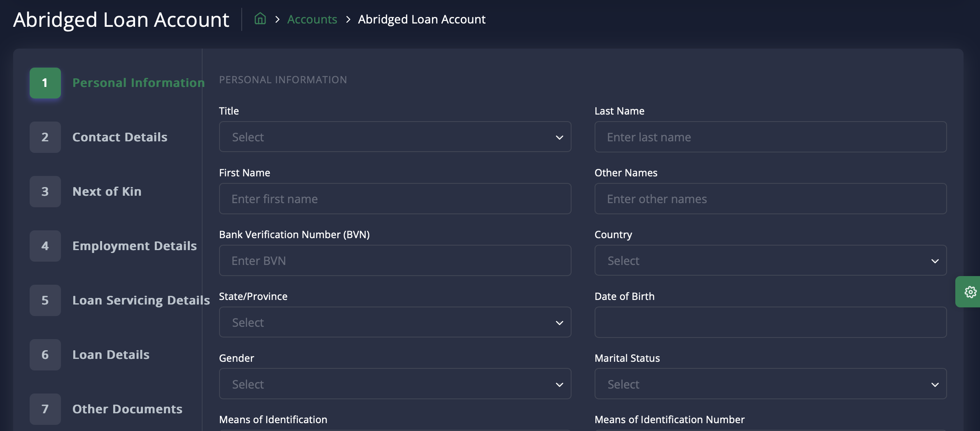Follow the Accounts breadcrumb link
Screen dimensions: 980x431
coord(312,19)
